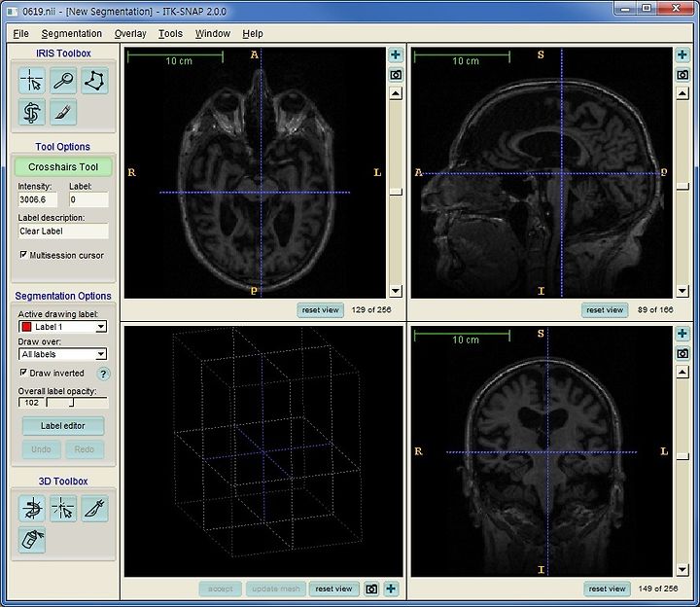
Task: Open the Overlay menu
Action: point(130,33)
